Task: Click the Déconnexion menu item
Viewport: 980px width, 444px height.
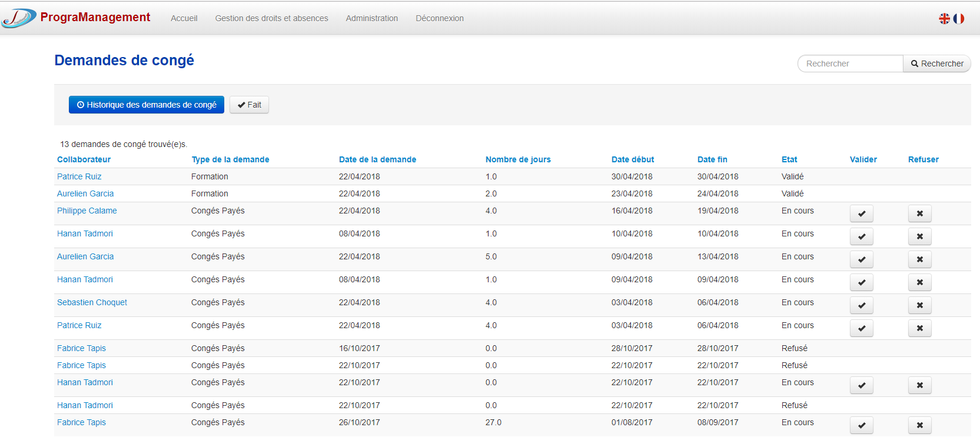Action: (440, 18)
